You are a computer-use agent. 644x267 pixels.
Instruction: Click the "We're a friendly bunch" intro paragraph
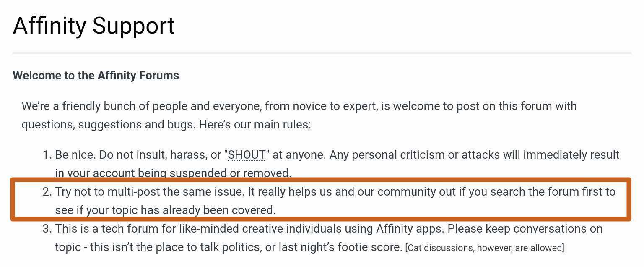tap(299, 115)
